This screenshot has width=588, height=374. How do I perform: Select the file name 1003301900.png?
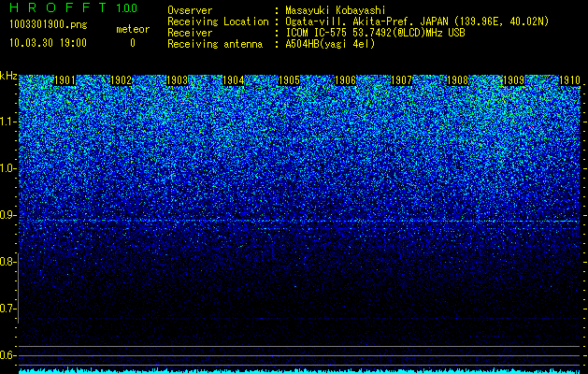(49, 25)
